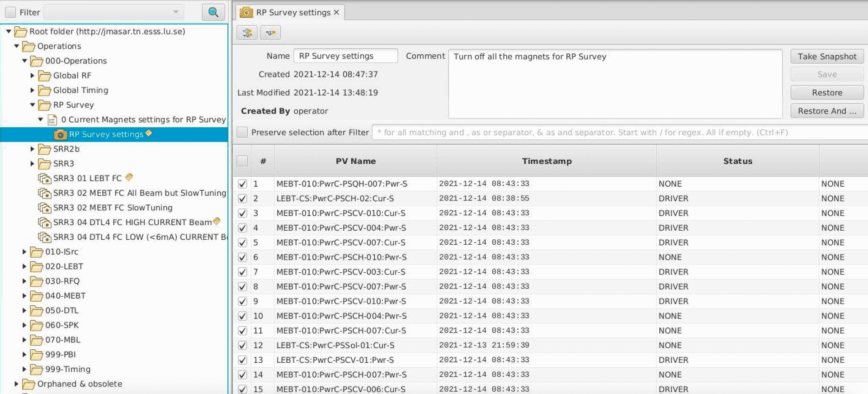
Task: Expand the SRR2b folder
Action: point(33,149)
